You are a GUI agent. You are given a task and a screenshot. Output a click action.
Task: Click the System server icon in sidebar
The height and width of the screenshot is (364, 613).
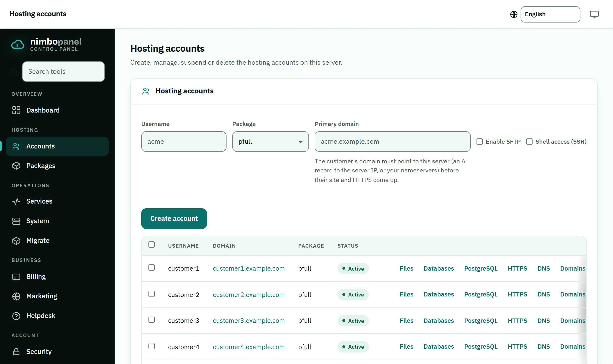point(16,221)
